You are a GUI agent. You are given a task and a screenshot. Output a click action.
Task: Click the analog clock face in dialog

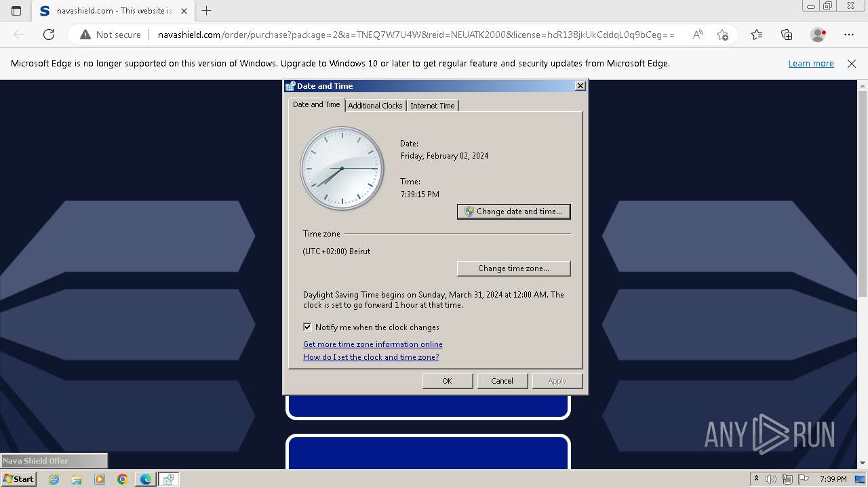(342, 168)
